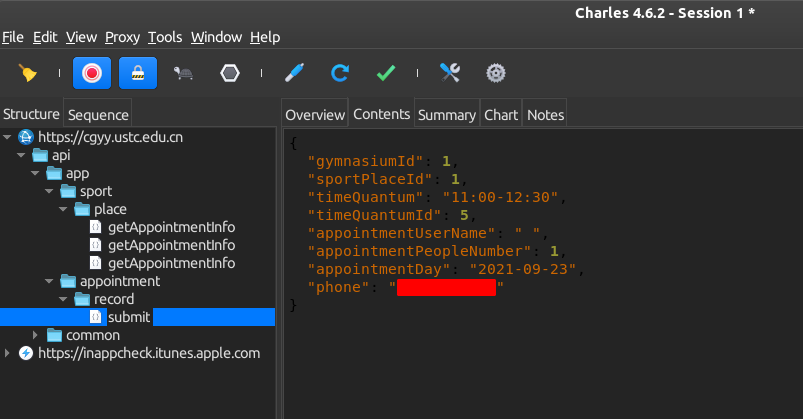Open the Chart tab
The image size is (803, 419).
501,115
